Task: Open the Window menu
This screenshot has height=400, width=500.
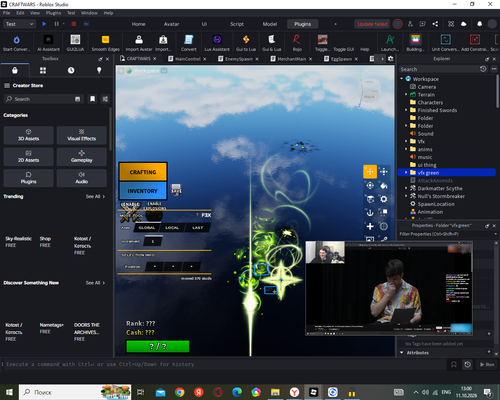Action: tap(89, 13)
